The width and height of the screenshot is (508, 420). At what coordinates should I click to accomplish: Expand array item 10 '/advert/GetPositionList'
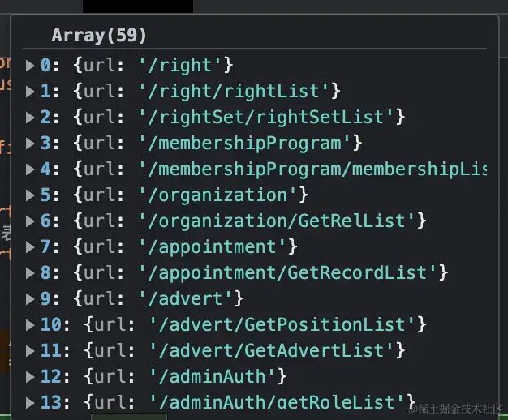[x=30, y=325]
